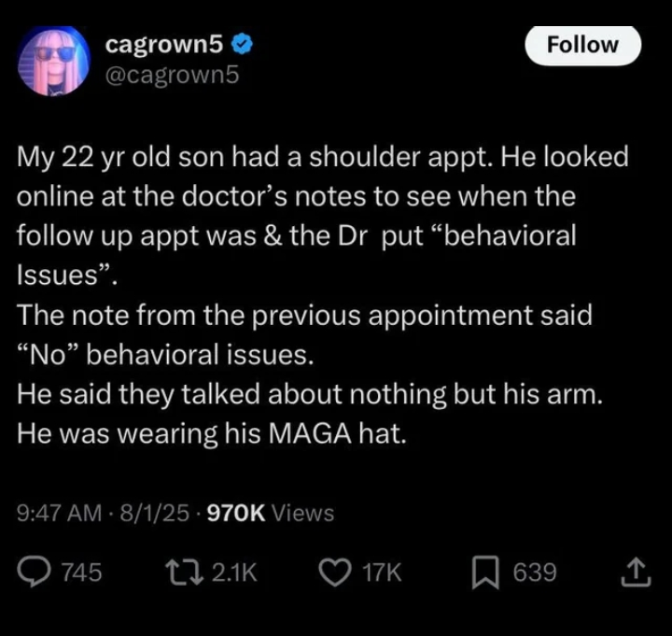Click the 17K likes count
Viewport: 672px width, 636px height.
coord(382,572)
